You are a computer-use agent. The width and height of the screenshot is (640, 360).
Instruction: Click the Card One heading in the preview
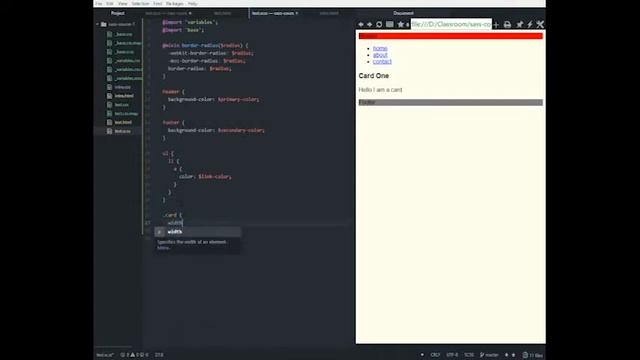coord(373,76)
